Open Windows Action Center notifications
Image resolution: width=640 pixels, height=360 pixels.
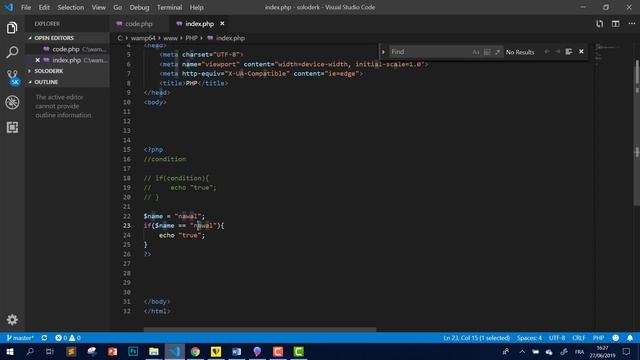627,351
